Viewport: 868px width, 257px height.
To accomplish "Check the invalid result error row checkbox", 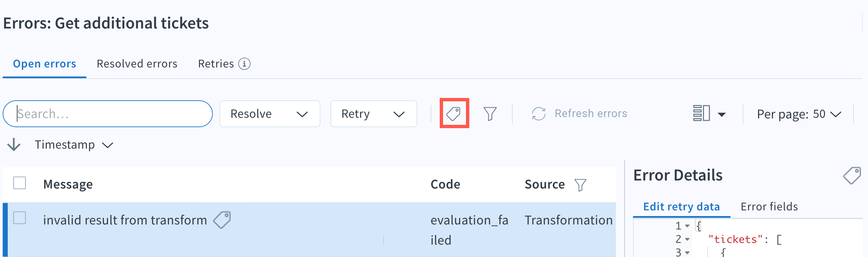I will [19, 218].
